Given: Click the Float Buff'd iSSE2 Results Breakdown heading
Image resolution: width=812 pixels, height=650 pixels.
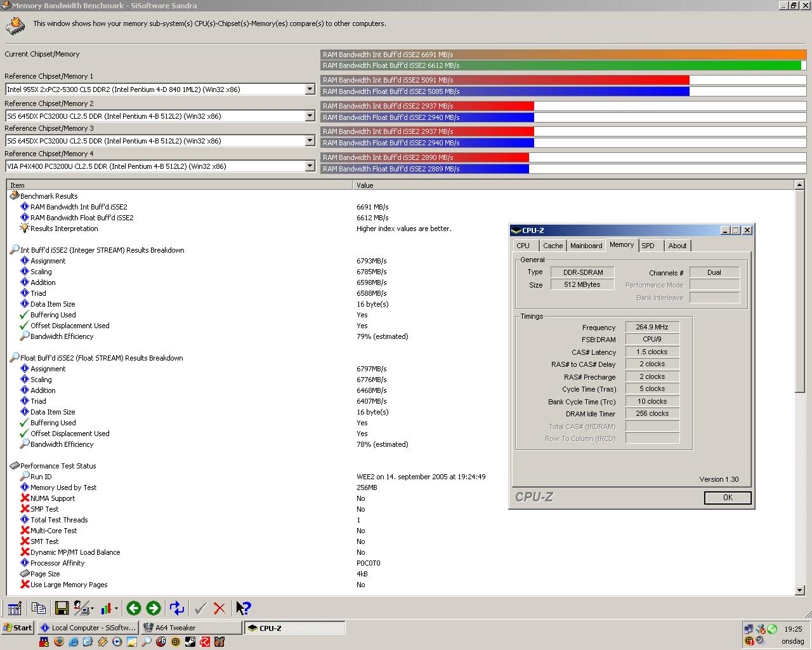Looking at the screenshot, I should pos(101,358).
